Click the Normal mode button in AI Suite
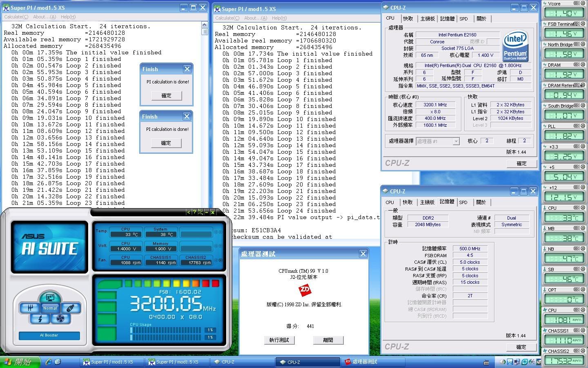588x368 pixels. [x=50, y=308]
